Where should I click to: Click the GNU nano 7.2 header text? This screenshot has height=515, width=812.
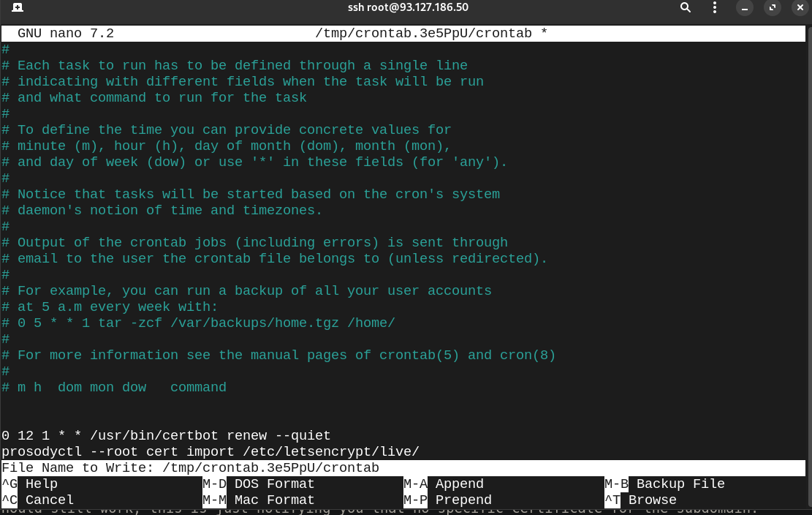[66, 33]
